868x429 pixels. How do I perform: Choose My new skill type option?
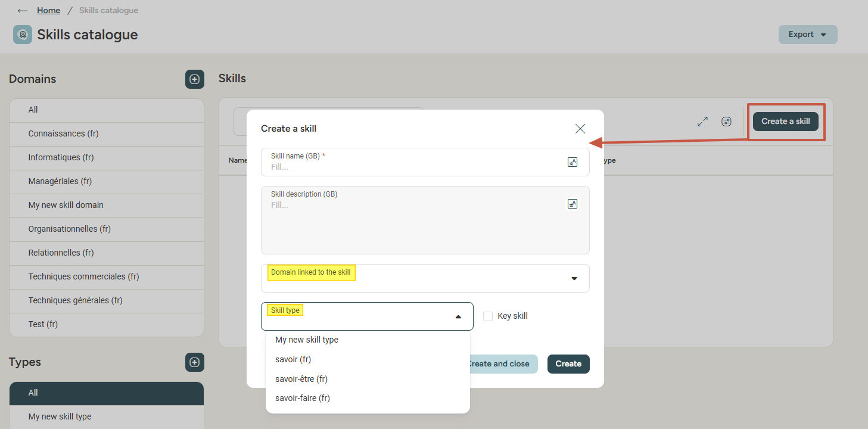(x=307, y=340)
